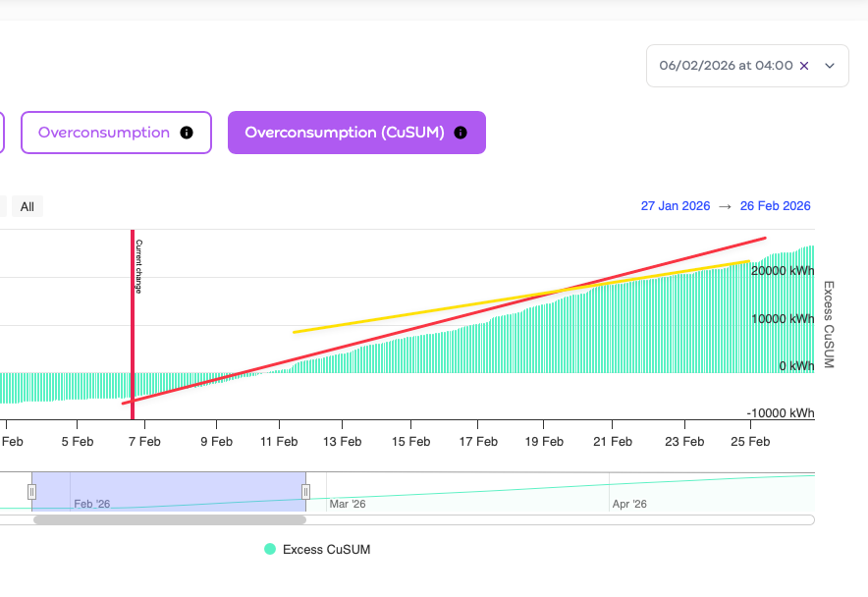868x597 pixels.
Task: Click the Current change red marker line
Action: 133,325
